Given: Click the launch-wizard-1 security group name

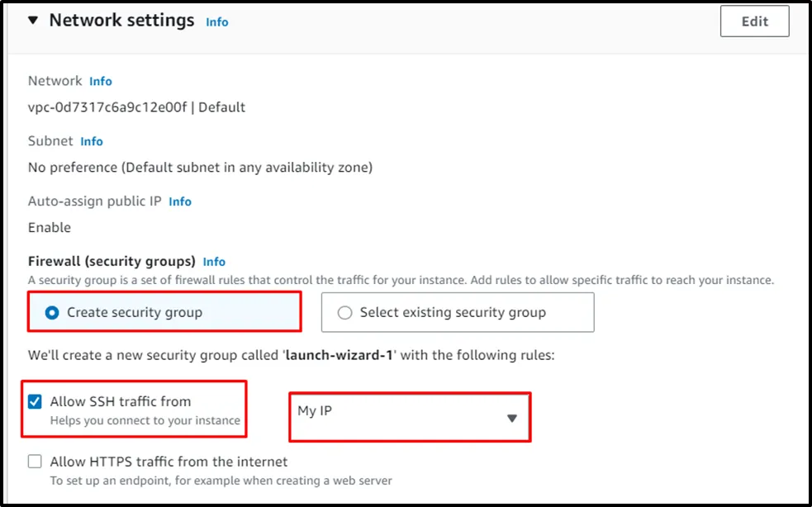Looking at the screenshot, I should (x=326, y=357).
